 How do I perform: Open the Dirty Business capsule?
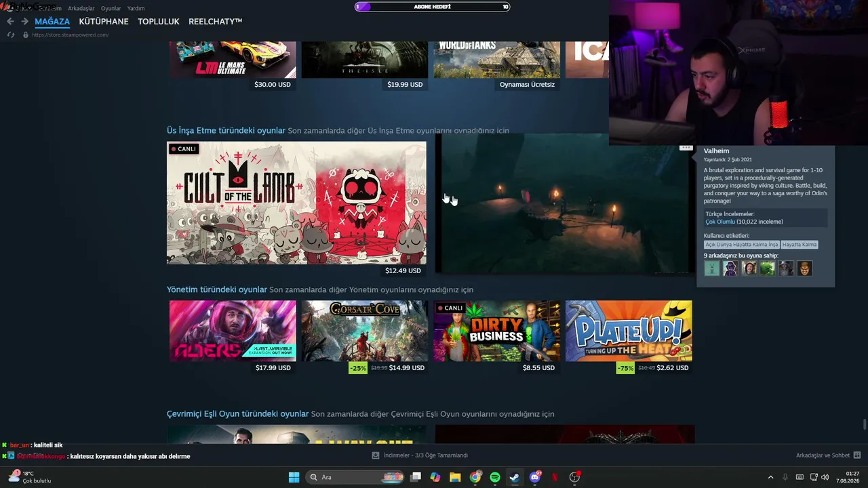tap(497, 331)
